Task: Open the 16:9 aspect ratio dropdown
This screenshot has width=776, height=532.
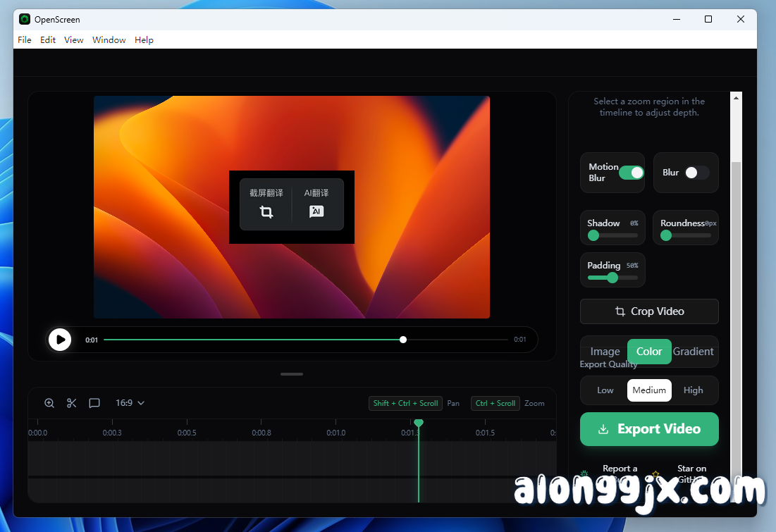Action: 129,402
